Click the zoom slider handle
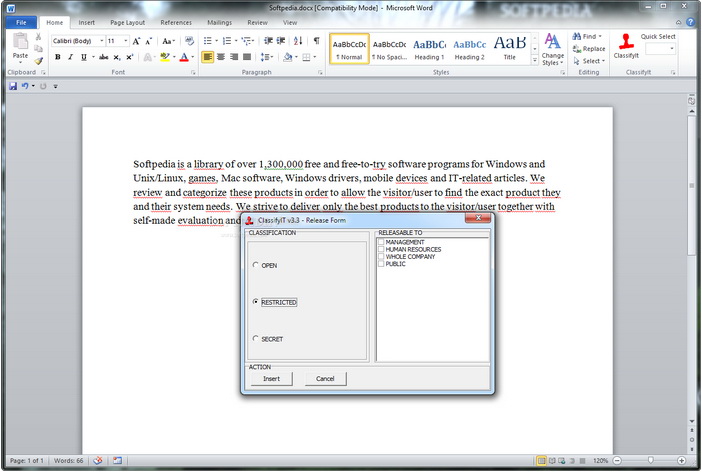This screenshot has width=702, height=472. (651, 460)
